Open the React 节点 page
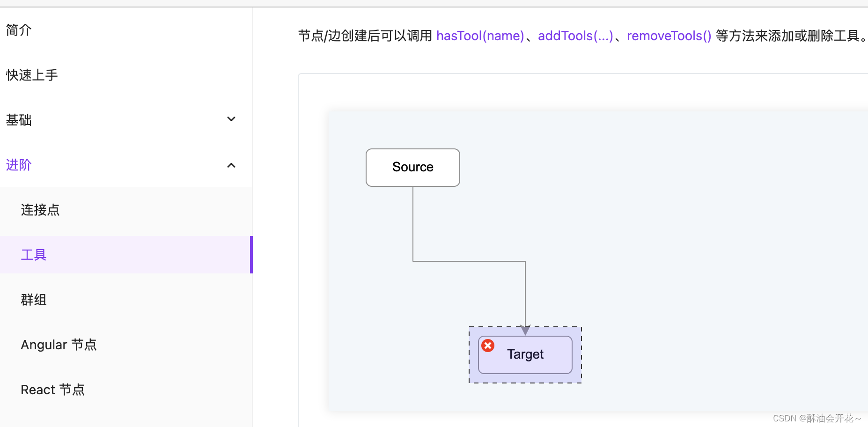The height and width of the screenshot is (427, 868). [x=53, y=390]
